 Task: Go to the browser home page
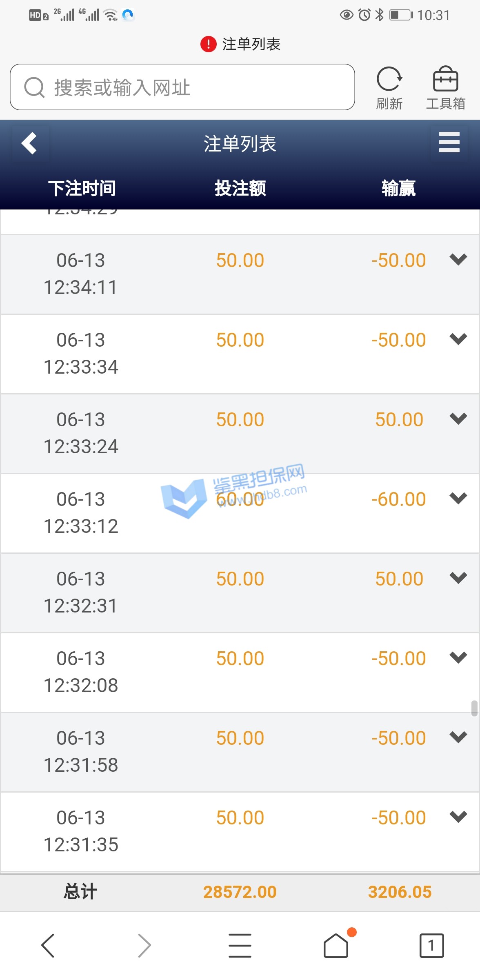coord(336,945)
